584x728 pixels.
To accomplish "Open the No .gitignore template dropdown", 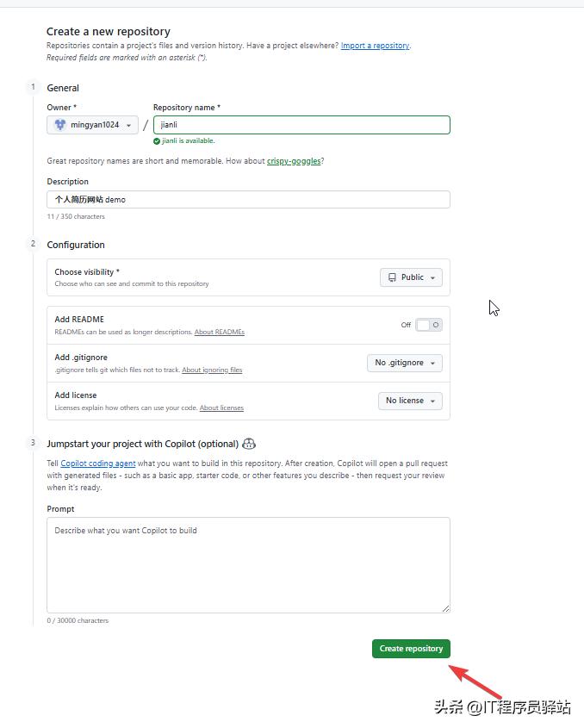I will tap(405, 363).
